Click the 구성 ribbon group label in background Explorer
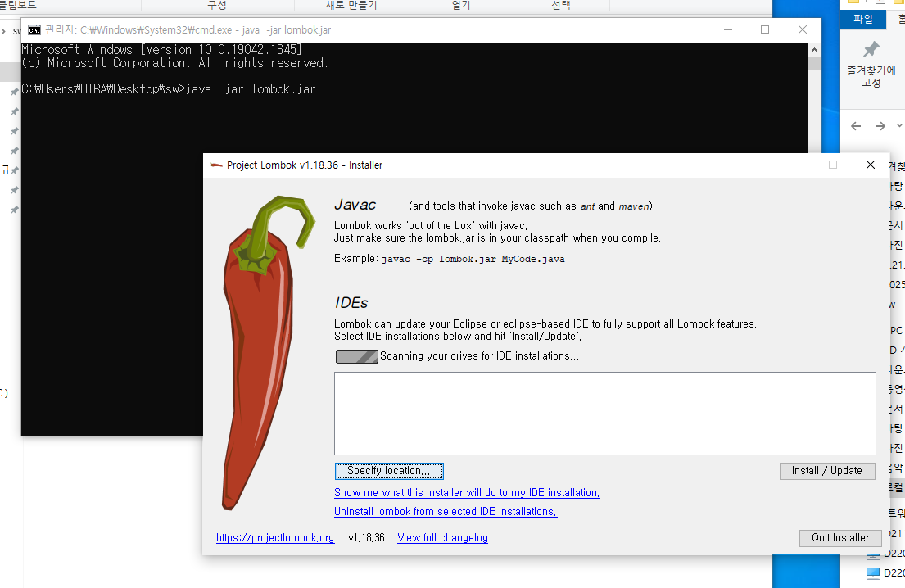This screenshot has height=588, width=905. pyautogui.click(x=217, y=5)
